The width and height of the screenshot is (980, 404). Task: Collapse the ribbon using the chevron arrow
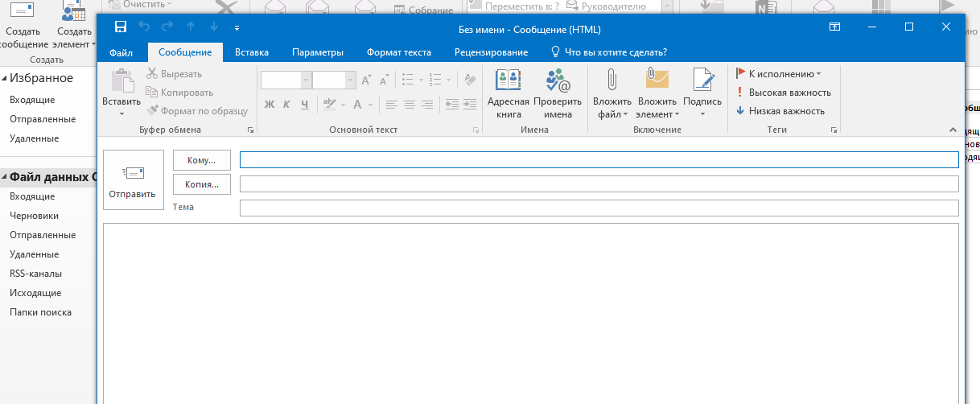[x=953, y=130]
